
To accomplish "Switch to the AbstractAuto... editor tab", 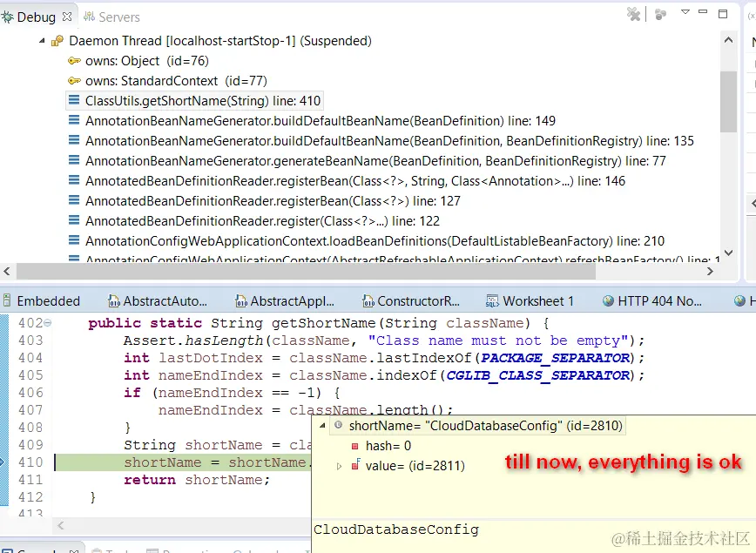I will tap(159, 301).
